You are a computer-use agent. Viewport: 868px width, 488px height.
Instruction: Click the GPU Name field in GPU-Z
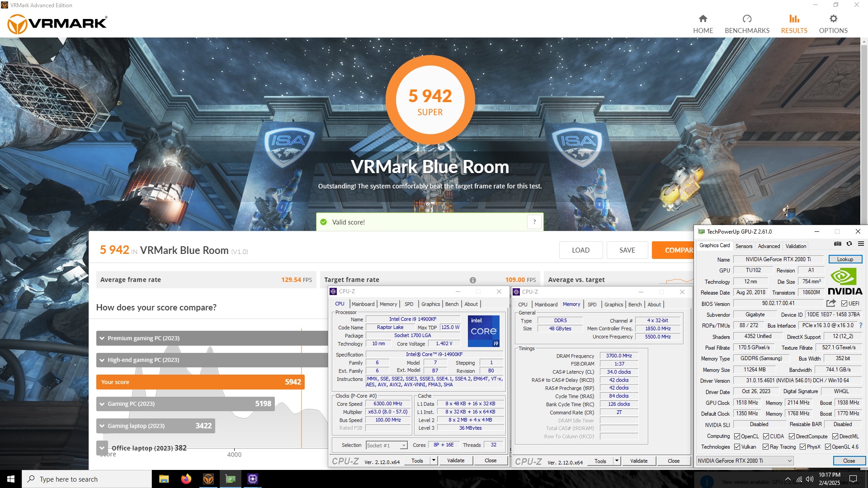(x=778, y=259)
